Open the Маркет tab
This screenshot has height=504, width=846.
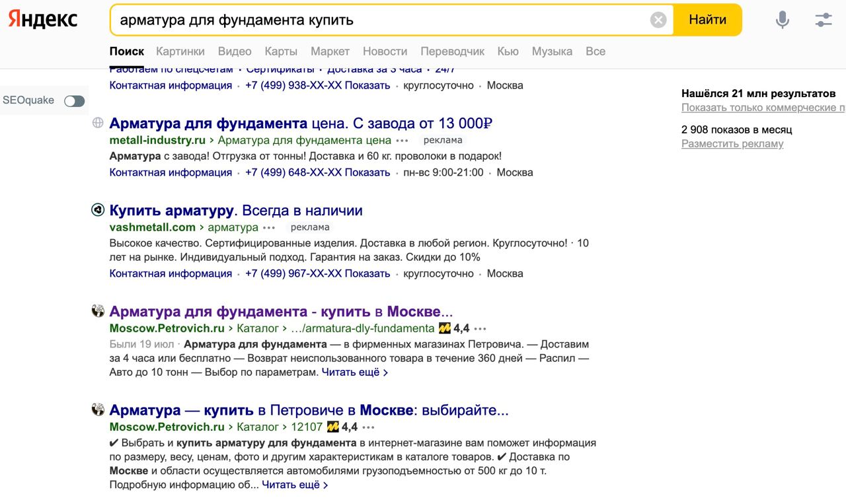[330, 51]
